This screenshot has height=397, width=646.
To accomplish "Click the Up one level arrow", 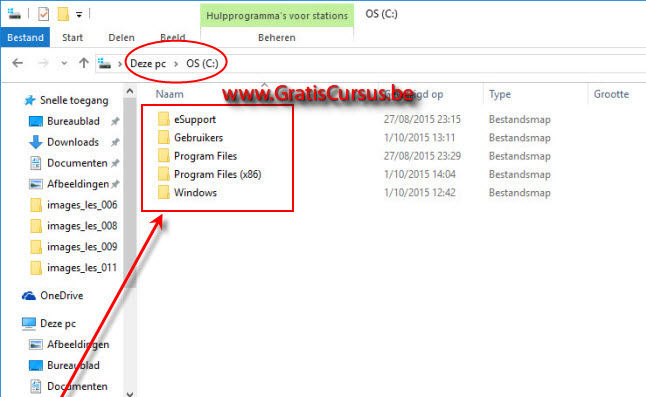I will (x=84, y=63).
